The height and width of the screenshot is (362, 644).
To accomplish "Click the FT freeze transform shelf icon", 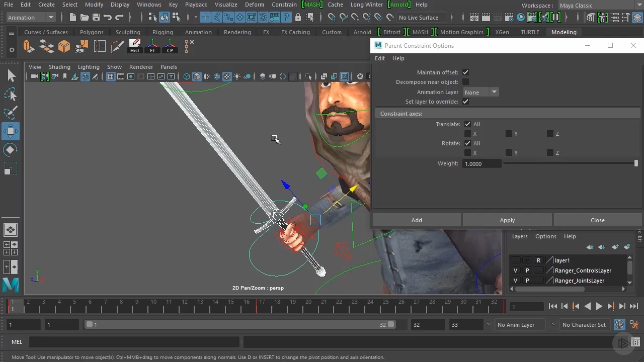I will coord(152,46).
